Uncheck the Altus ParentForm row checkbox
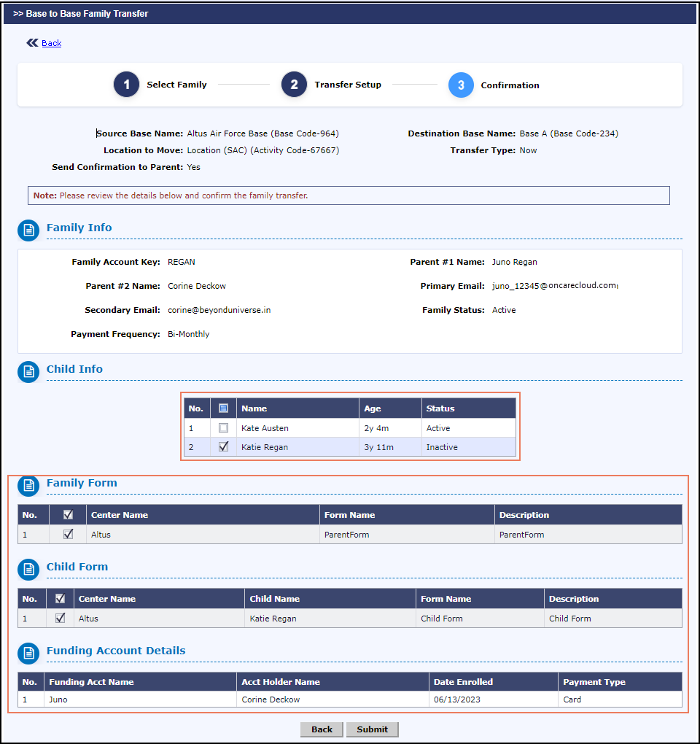This screenshot has width=700, height=744. [68, 534]
